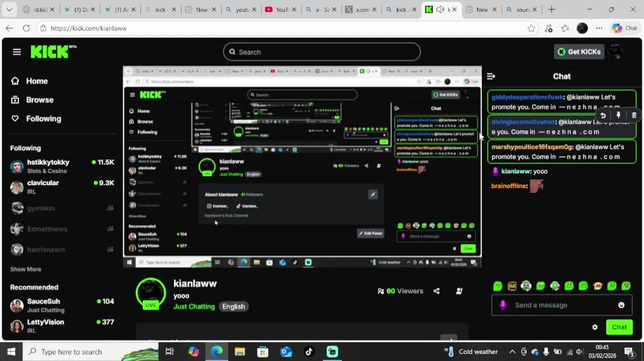Click the Search field on Kick
644x361 pixels.
point(322,52)
